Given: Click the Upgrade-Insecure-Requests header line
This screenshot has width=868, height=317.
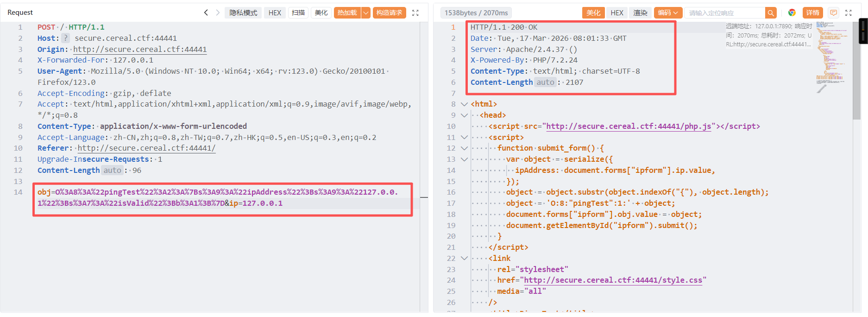Looking at the screenshot, I should pos(100,159).
